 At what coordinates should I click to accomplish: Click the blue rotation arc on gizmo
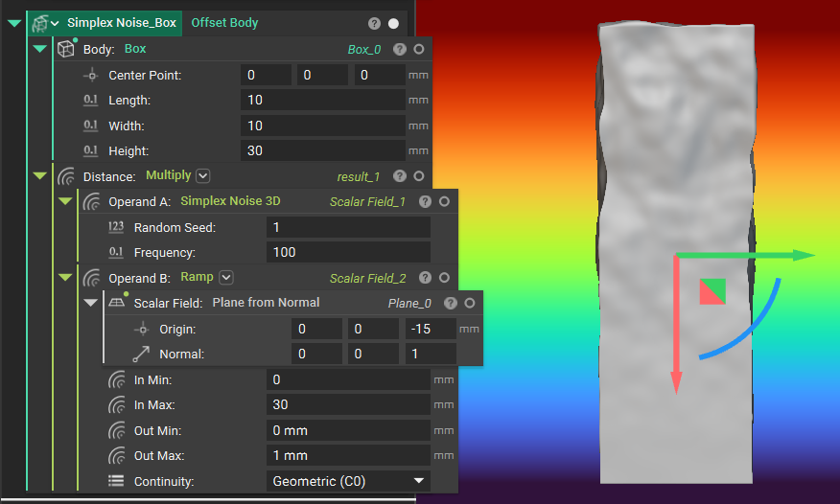[x=748, y=335]
